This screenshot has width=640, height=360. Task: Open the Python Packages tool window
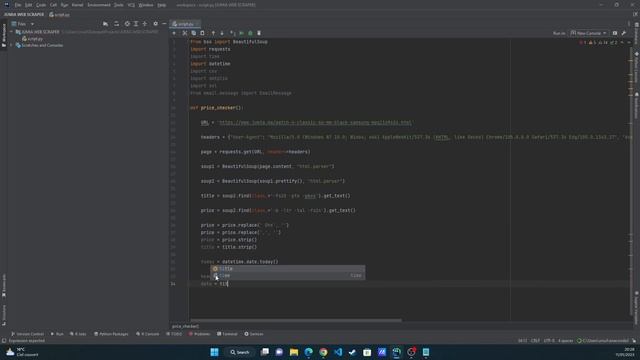click(111, 334)
